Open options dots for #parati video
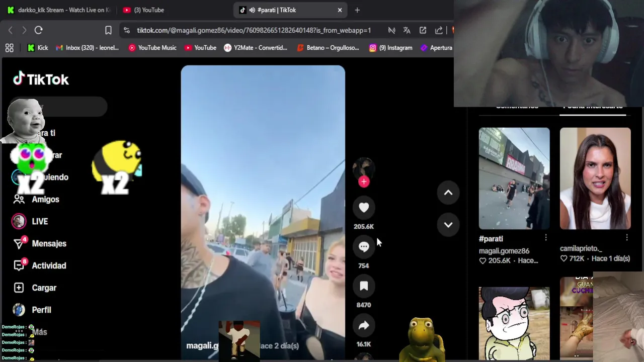 546,237
